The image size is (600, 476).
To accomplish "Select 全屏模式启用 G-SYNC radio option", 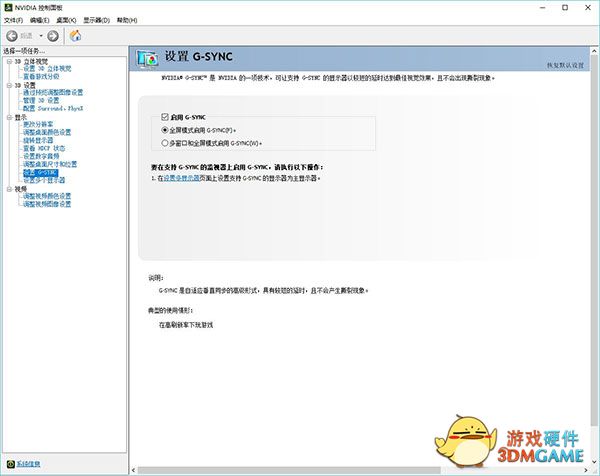I will pos(165,130).
